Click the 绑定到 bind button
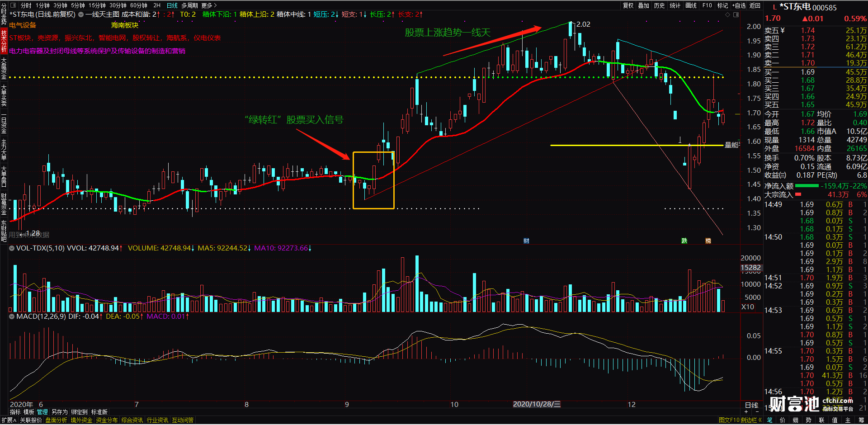This screenshot has height=425, width=868. [79, 412]
